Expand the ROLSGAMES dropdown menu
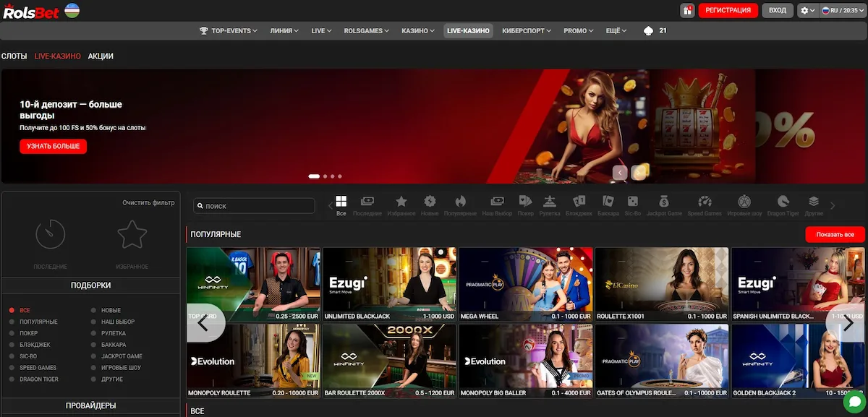This screenshot has width=868, height=417. point(366,31)
